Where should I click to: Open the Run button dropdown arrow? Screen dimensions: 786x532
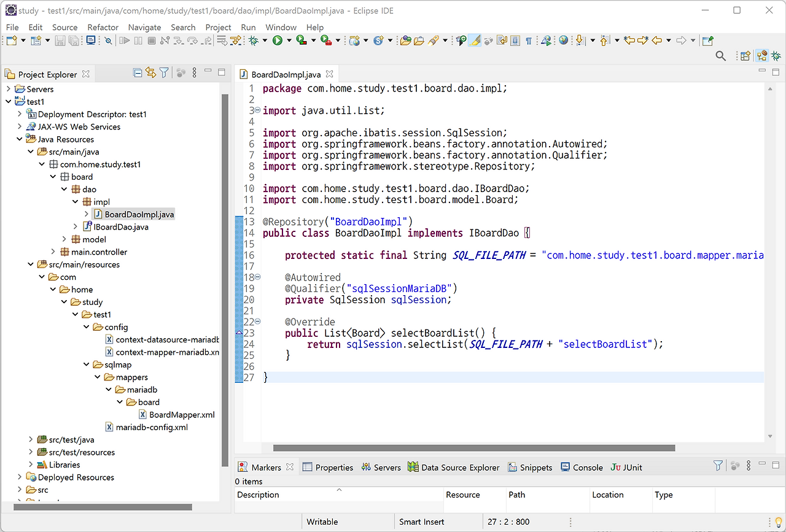[289, 40]
